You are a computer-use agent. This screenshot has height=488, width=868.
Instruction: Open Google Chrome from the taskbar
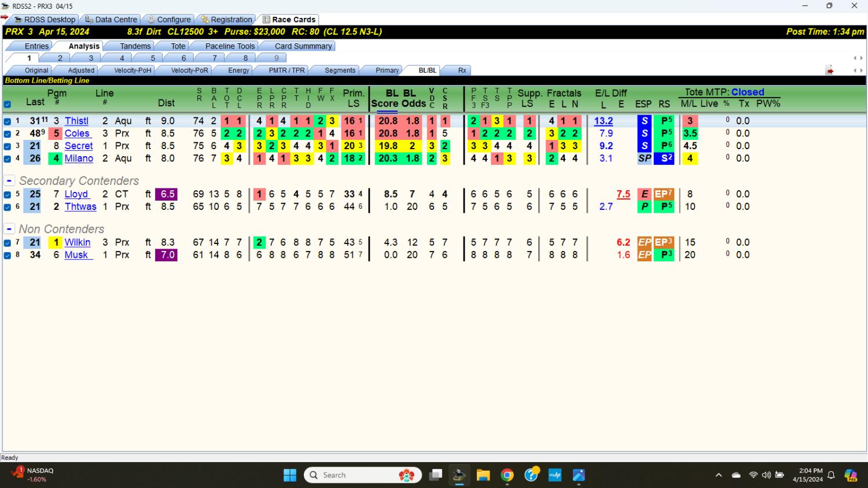pyautogui.click(x=507, y=475)
